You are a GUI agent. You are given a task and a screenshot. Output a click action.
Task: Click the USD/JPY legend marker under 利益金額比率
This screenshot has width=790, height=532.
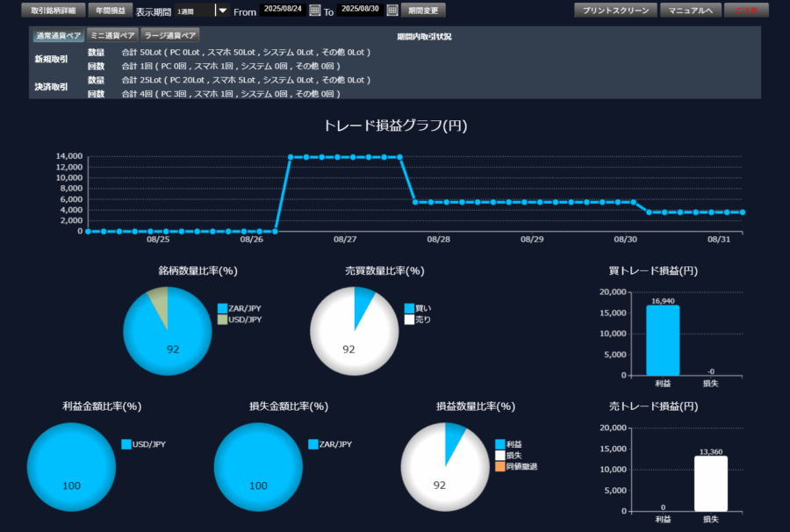tap(126, 444)
